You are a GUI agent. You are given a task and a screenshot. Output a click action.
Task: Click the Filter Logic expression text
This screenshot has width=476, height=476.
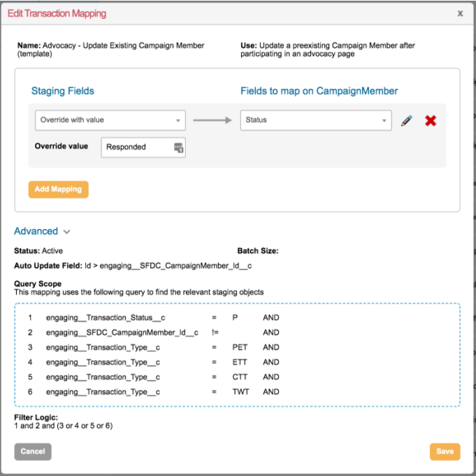[63, 426]
